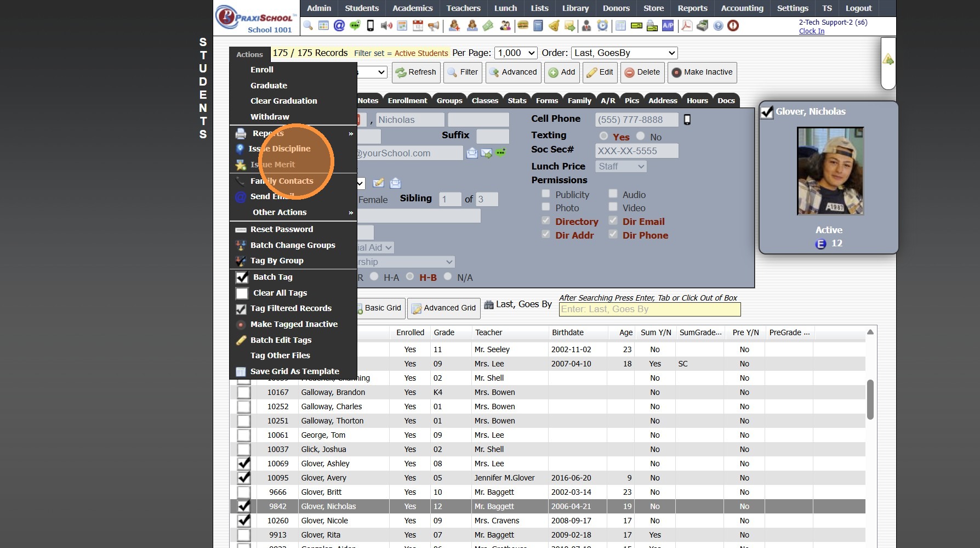This screenshot has height=548, width=980.
Task: Uncheck the tag box for Glover, Ashley
Action: pyautogui.click(x=244, y=464)
